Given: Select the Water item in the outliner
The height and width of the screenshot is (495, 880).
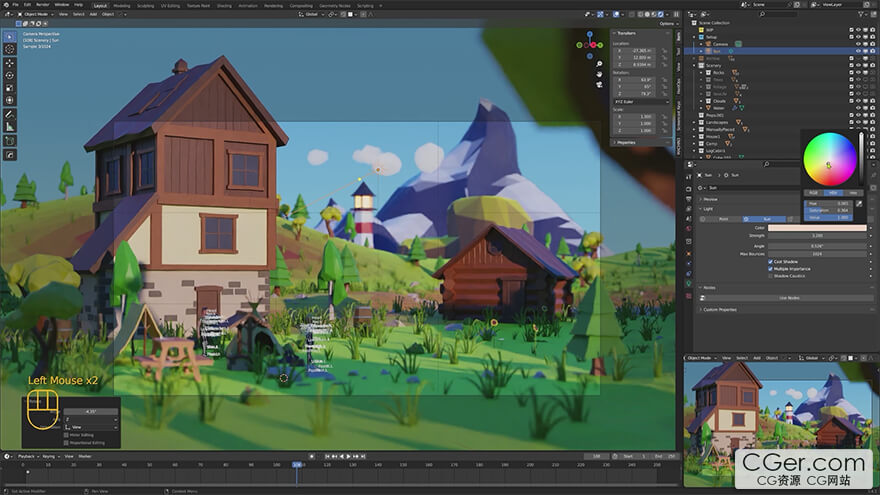Looking at the screenshot, I should pos(718,108).
